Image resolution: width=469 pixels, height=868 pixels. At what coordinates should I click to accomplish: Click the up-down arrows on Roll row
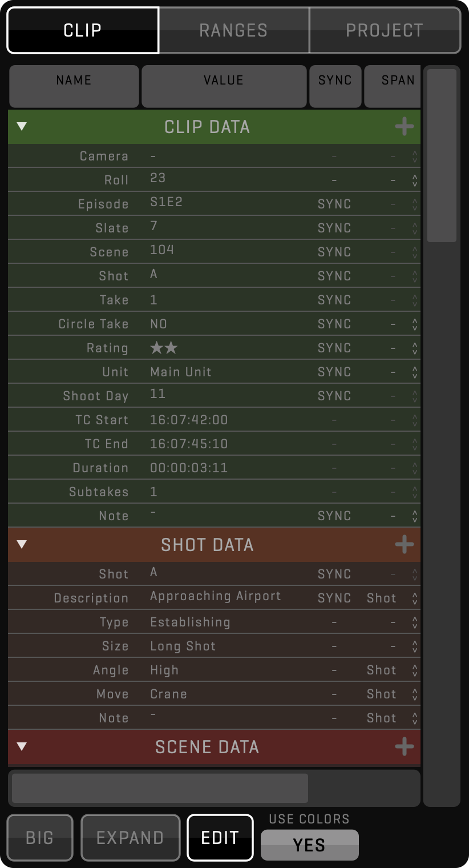pos(415,180)
